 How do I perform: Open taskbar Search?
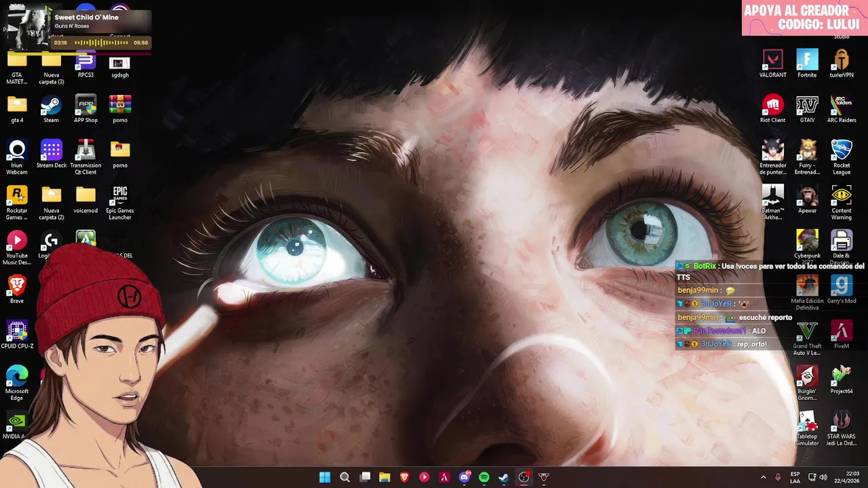tap(344, 477)
